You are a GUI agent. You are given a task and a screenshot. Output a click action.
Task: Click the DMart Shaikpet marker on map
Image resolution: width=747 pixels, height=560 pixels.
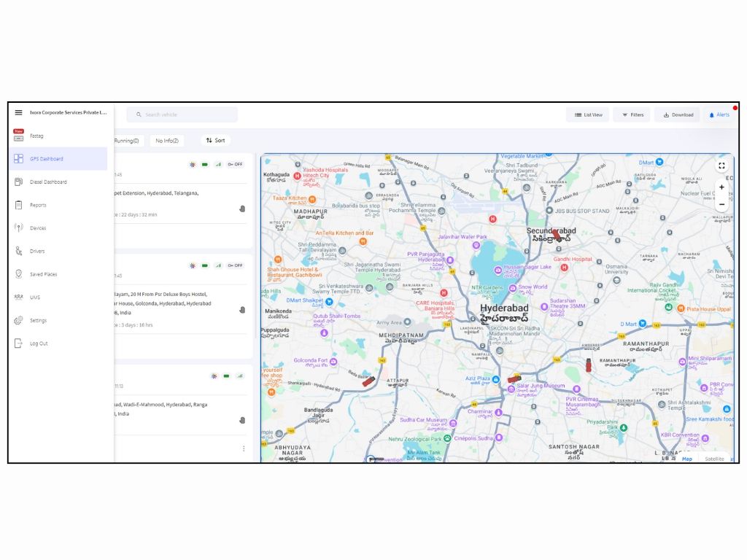tap(329, 301)
